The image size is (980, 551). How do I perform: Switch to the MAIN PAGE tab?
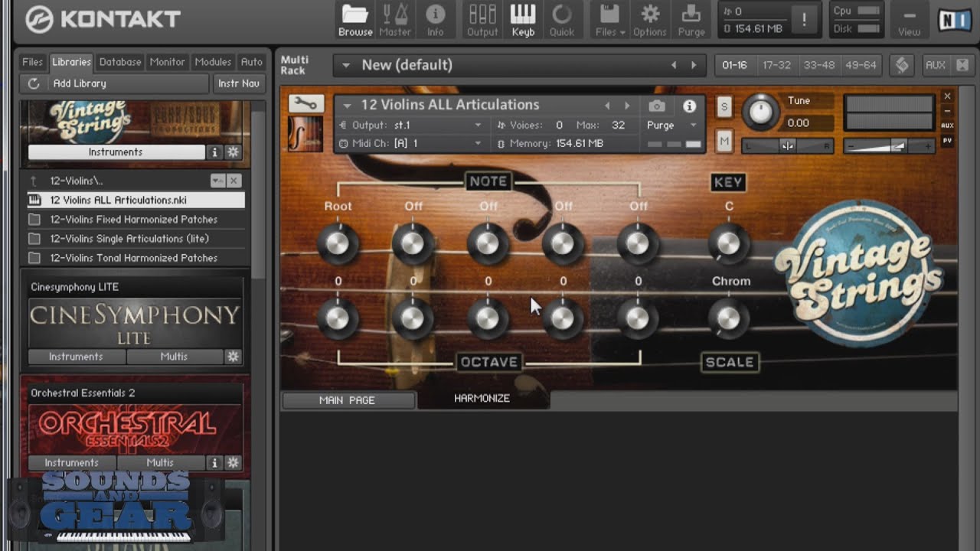coord(347,400)
